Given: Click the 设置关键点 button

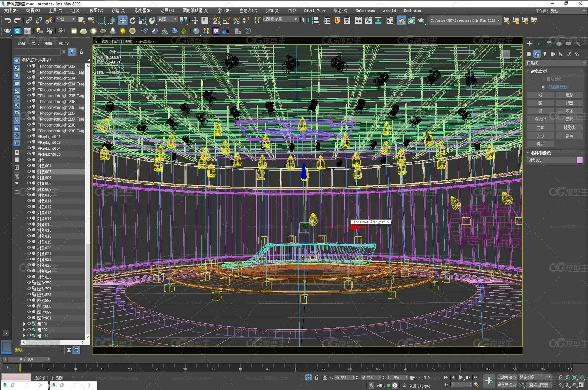Looking at the screenshot, I should [506, 384].
